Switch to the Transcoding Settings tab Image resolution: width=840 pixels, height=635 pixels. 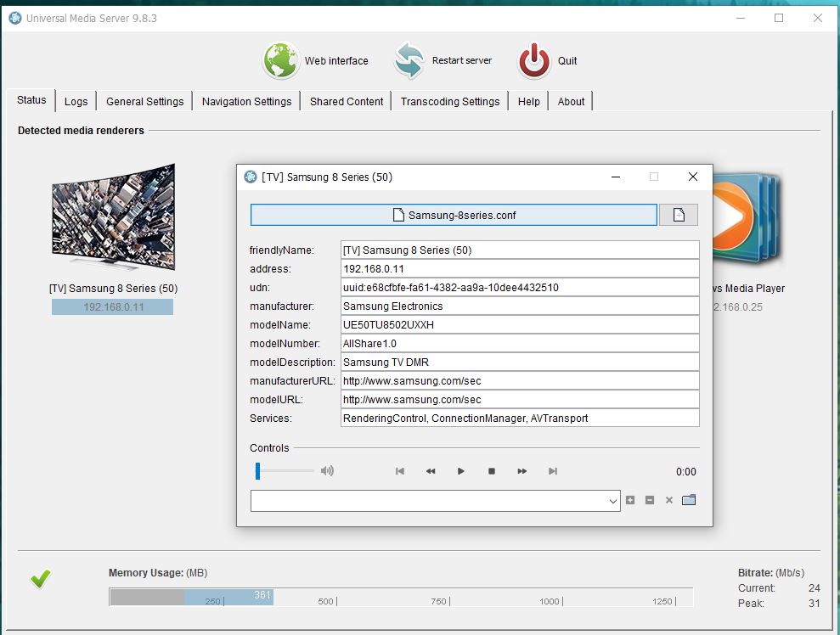point(450,101)
